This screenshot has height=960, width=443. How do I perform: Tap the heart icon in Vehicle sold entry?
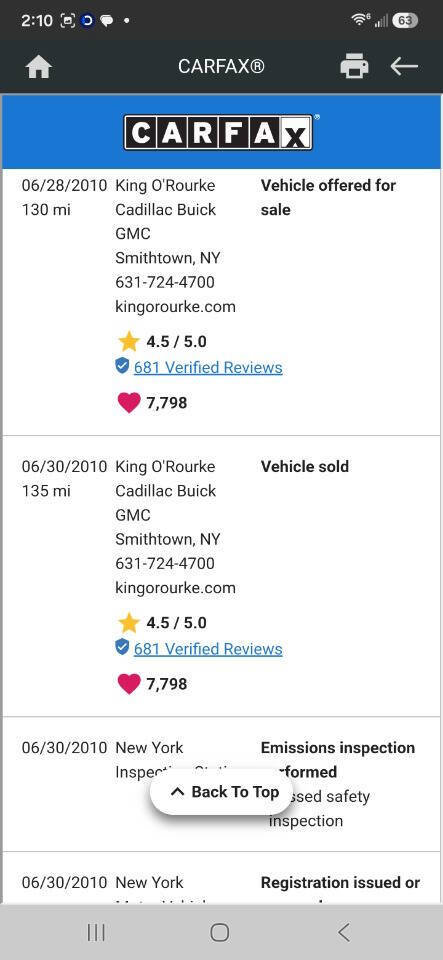128,684
